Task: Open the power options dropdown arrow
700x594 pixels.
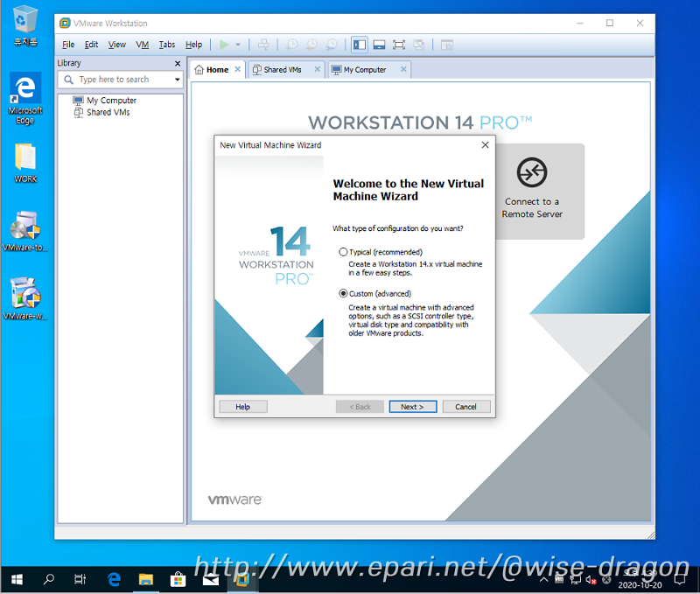Action: 238,45
